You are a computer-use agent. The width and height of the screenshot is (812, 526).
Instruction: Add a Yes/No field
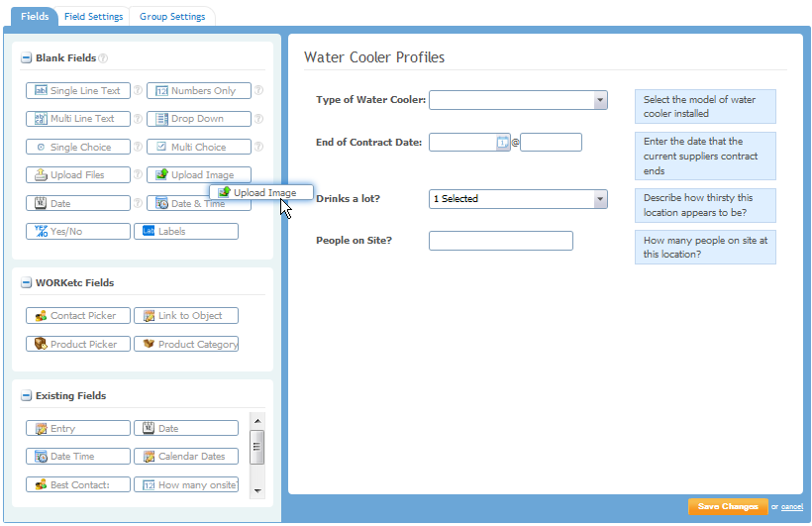(78, 232)
